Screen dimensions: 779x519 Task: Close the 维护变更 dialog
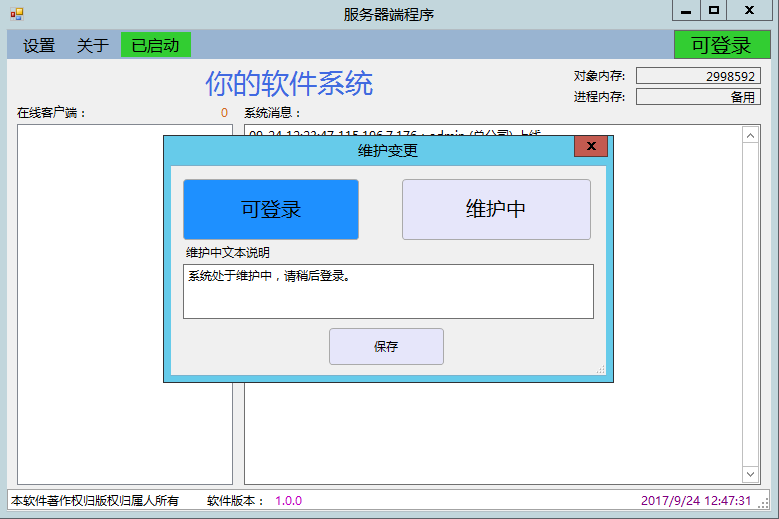pos(591,147)
